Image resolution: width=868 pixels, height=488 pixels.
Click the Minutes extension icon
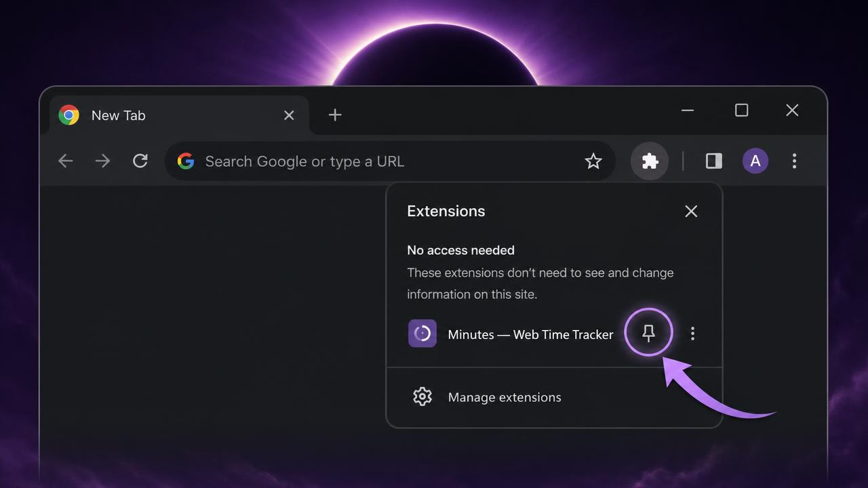coord(422,333)
